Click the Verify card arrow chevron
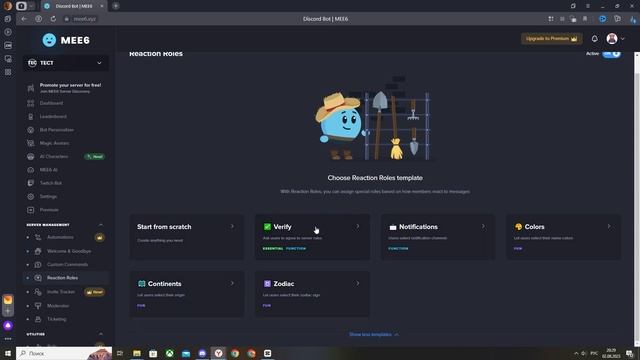This screenshot has width=640, height=360. (x=358, y=226)
